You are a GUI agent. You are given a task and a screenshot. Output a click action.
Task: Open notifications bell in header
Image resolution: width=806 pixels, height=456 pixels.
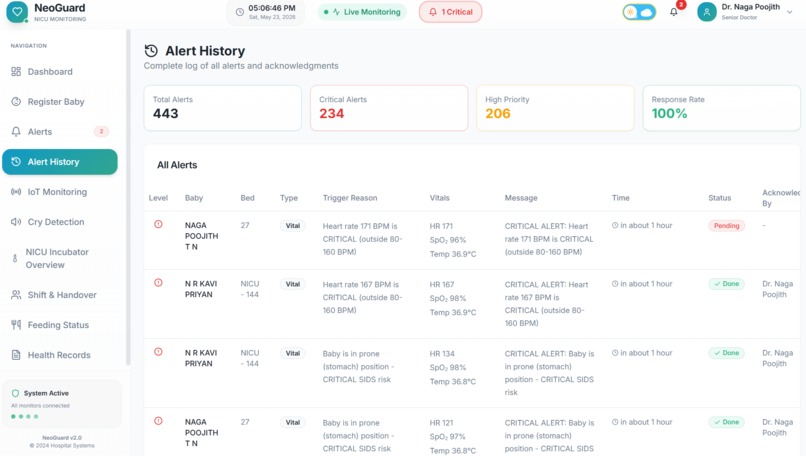pyautogui.click(x=674, y=12)
